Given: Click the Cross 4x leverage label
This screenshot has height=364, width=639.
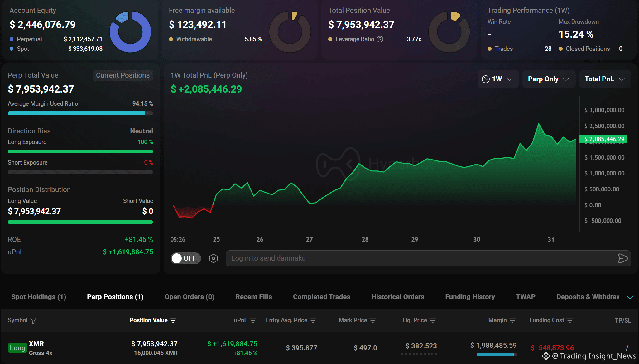Looking at the screenshot, I should [x=41, y=353].
